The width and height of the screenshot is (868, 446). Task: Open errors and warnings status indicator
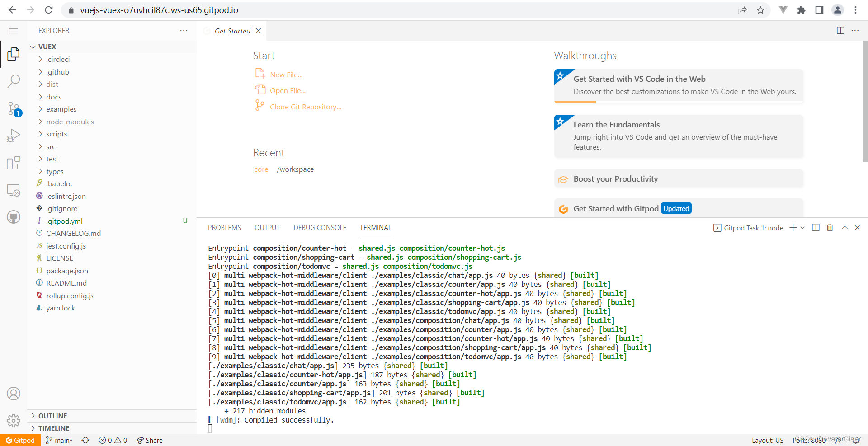pyautogui.click(x=113, y=440)
